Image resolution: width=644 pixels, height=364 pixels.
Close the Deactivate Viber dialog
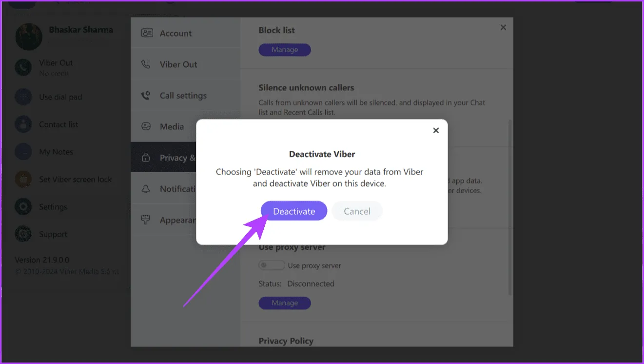click(436, 130)
